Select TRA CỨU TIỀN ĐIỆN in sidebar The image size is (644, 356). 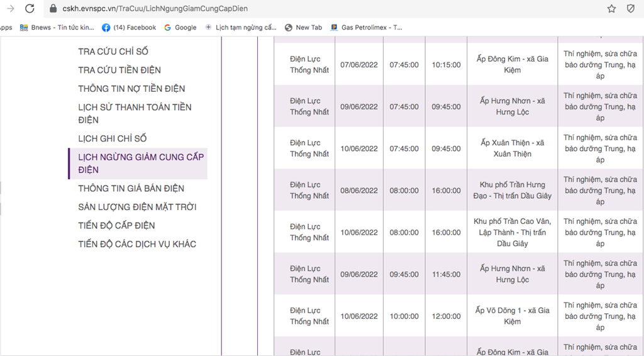pyautogui.click(x=119, y=70)
